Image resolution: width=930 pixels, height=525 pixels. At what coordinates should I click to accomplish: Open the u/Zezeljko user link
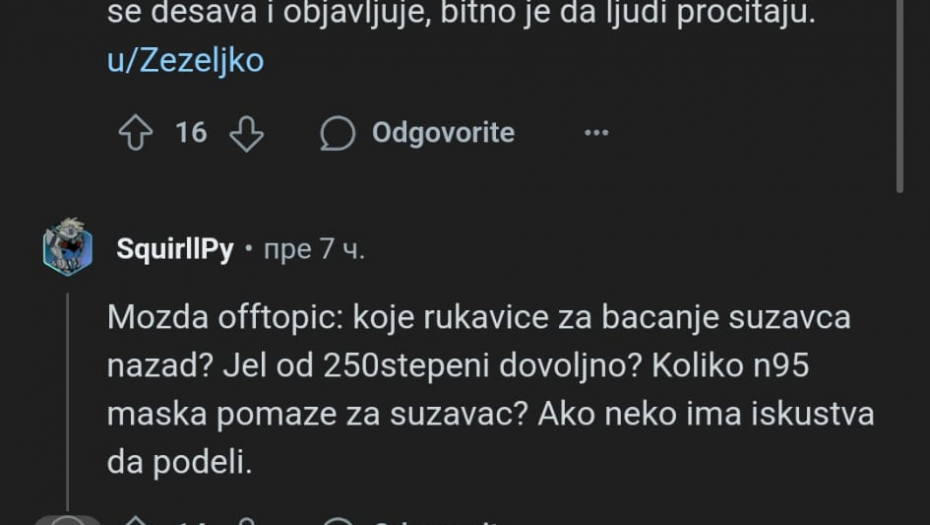coord(185,61)
